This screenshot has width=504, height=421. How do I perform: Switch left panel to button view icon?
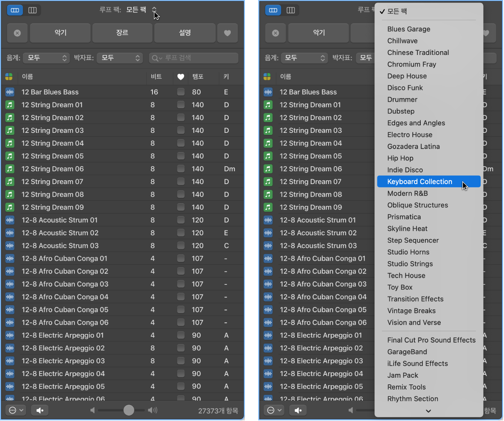click(15, 10)
